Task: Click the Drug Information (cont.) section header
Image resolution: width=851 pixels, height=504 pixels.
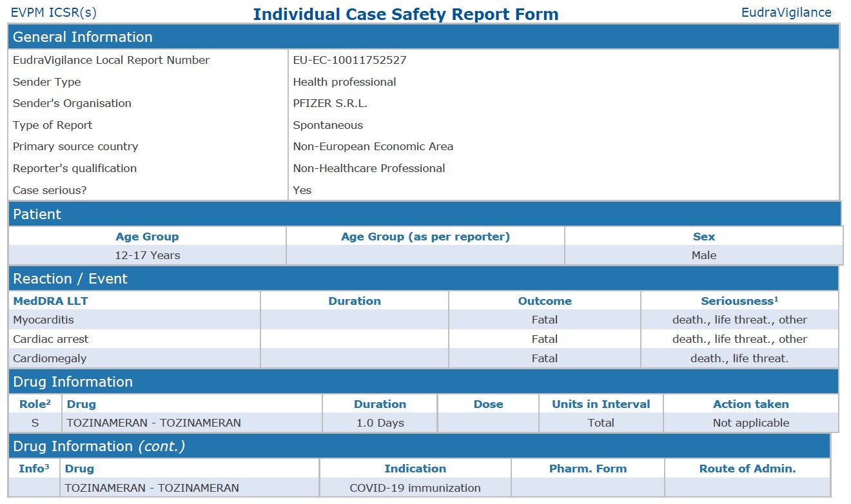Action: tap(99, 446)
